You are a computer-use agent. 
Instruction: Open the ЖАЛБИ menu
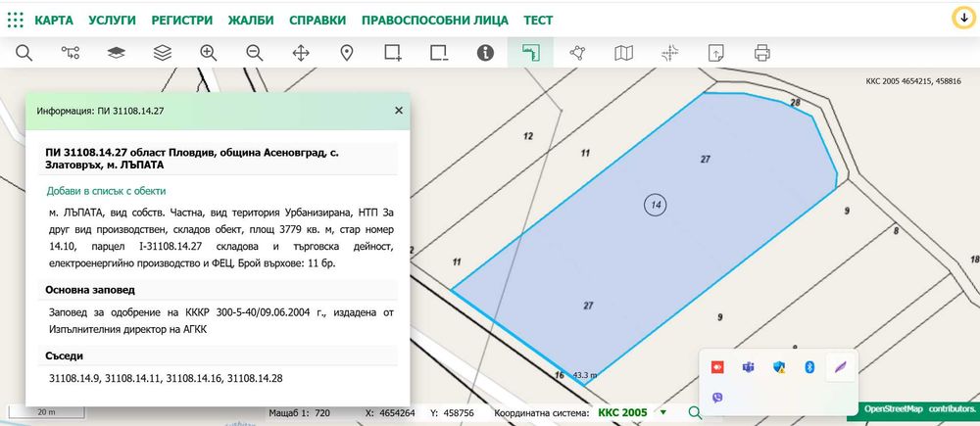click(251, 20)
